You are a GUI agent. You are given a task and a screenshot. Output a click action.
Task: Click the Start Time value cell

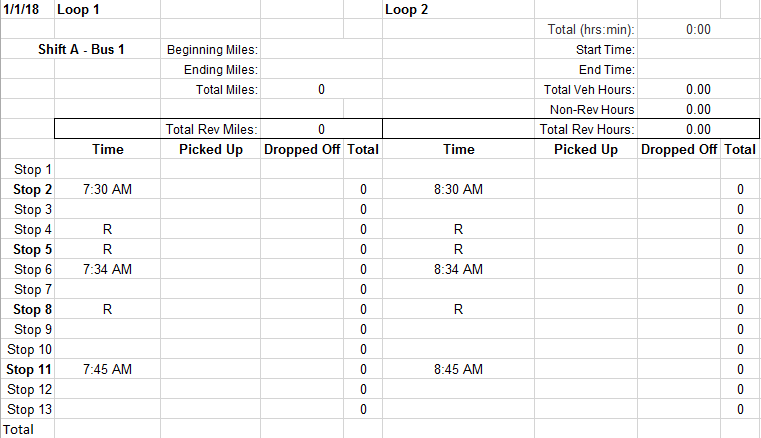(698, 50)
